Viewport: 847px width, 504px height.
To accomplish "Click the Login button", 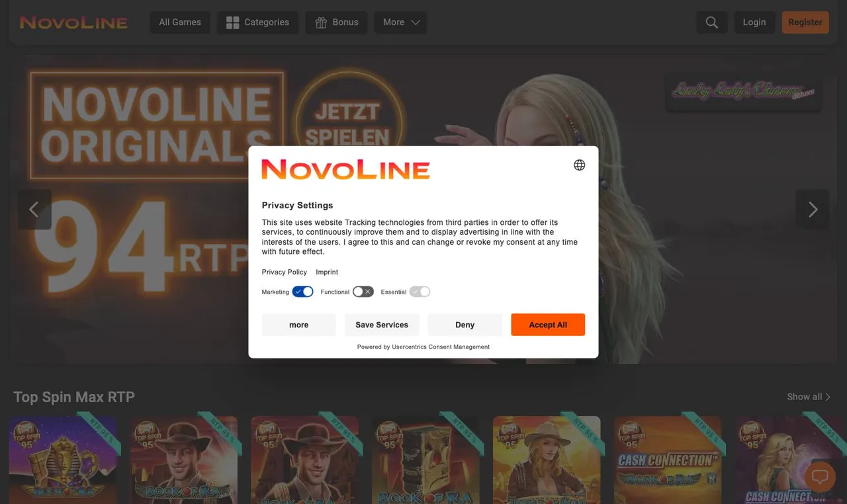I will (754, 22).
